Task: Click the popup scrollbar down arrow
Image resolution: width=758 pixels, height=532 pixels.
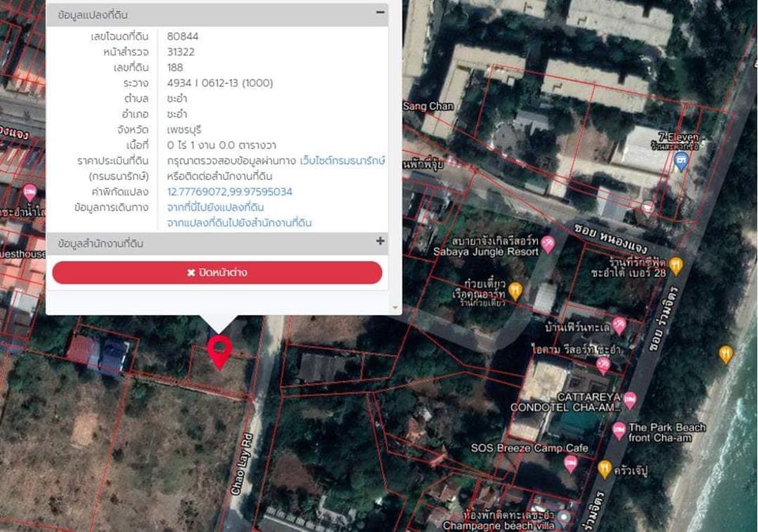Action: [395, 308]
